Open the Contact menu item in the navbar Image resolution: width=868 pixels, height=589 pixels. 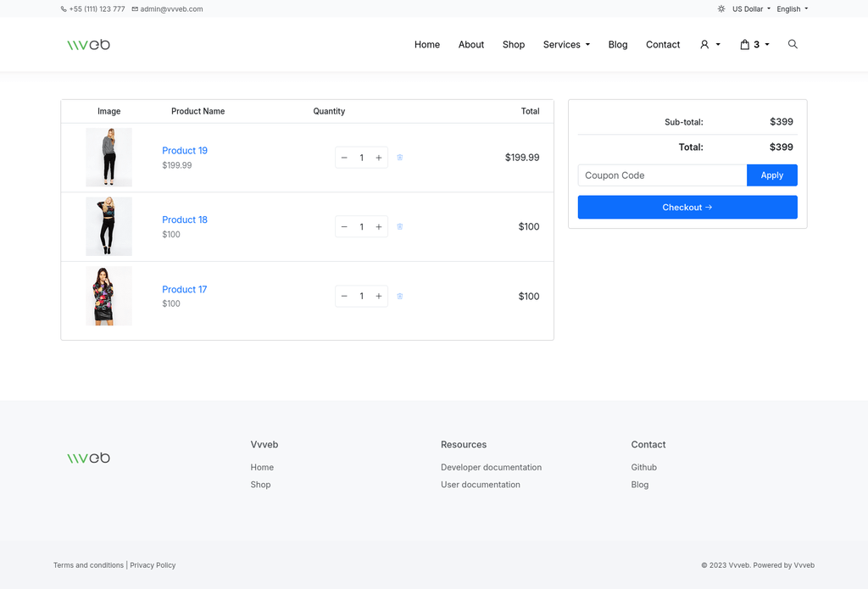point(663,44)
